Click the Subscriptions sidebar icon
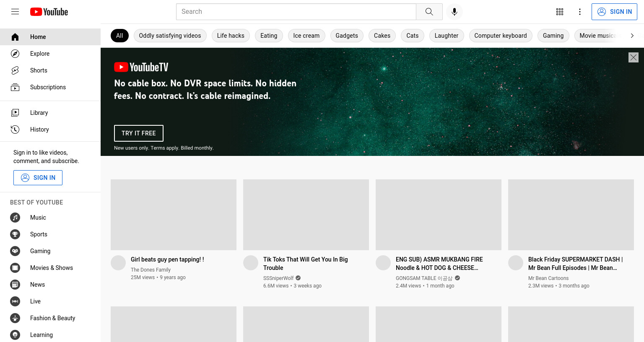644x342 pixels. pyautogui.click(x=15, y=87)
